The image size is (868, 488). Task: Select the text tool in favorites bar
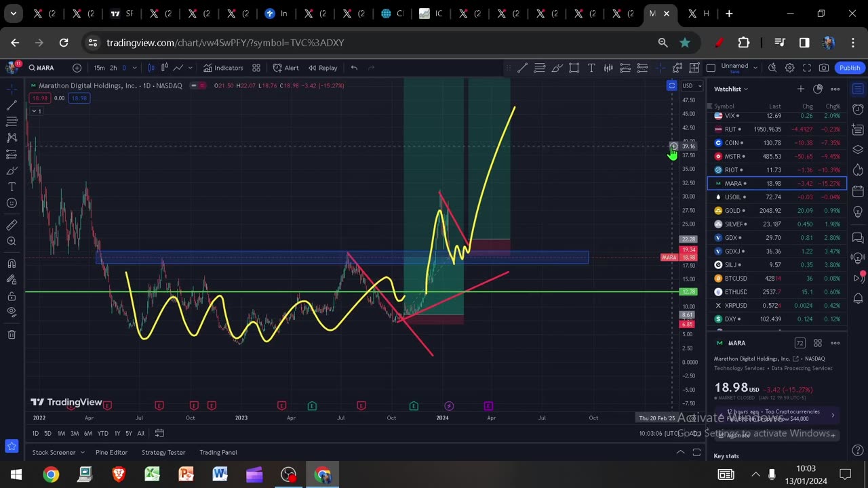591,68
